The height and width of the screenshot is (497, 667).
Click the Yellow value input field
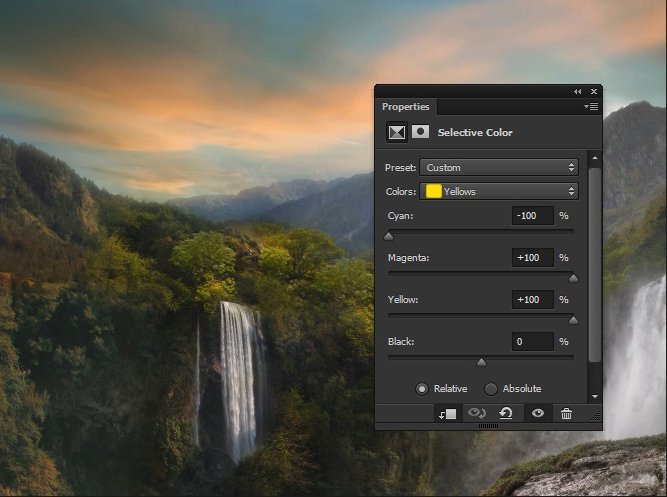[x=532, y=300]
